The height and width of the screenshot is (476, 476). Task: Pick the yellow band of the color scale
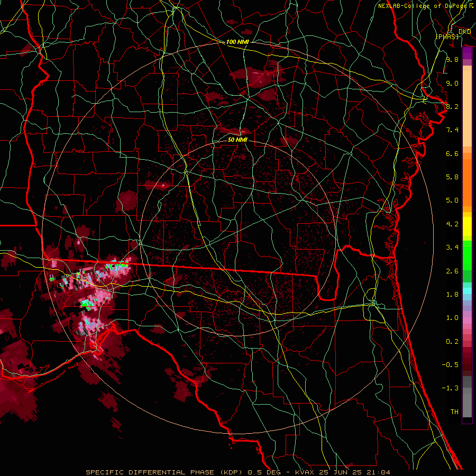click(467, 226)
